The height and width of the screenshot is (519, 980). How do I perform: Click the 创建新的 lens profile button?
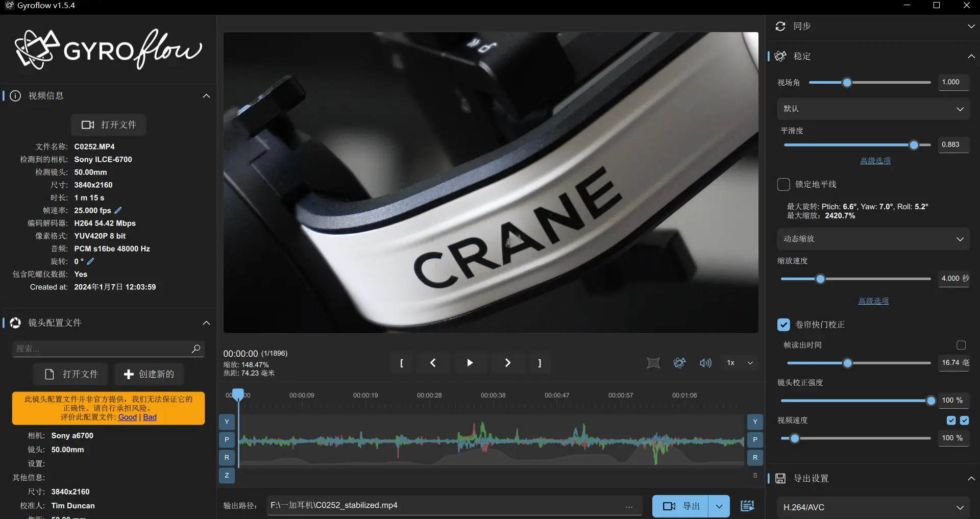pos(149,374)
